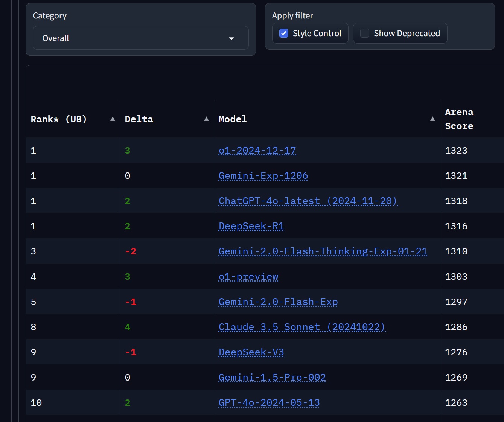
Task: Click the delta -1 in Gemini-2.0-Flash-Exp row
Action: coord(131,302)
